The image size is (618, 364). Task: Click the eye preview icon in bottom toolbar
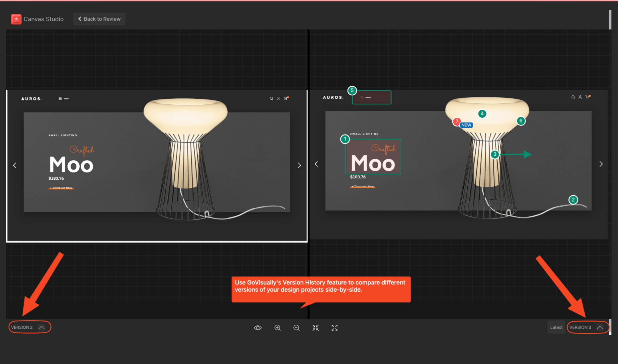pyautogui.click(x=257, y=328)
